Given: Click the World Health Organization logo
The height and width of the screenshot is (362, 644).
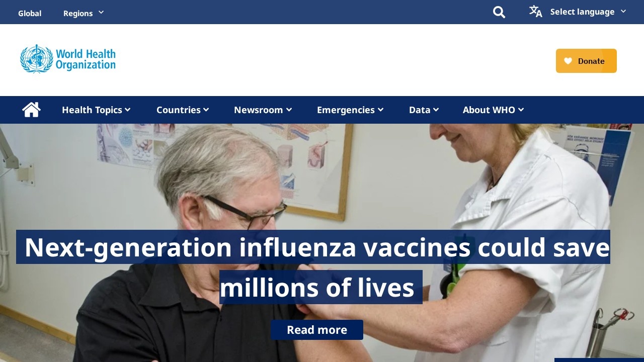Looking at the screenshot, I should (68, 59).
